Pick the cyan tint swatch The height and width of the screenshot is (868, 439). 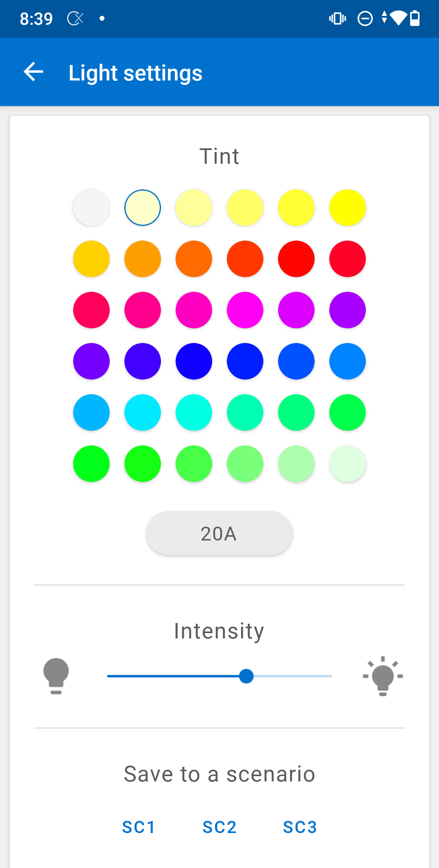(x=143, y=412)
